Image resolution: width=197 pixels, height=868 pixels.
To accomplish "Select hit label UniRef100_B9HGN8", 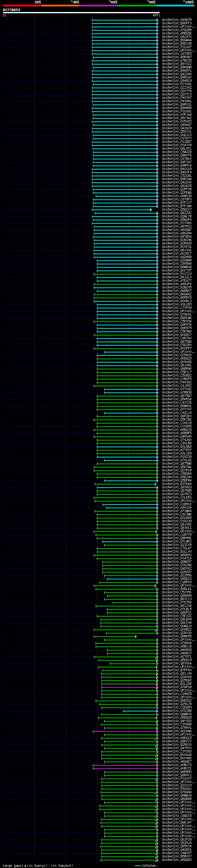I will pos(177,67).
